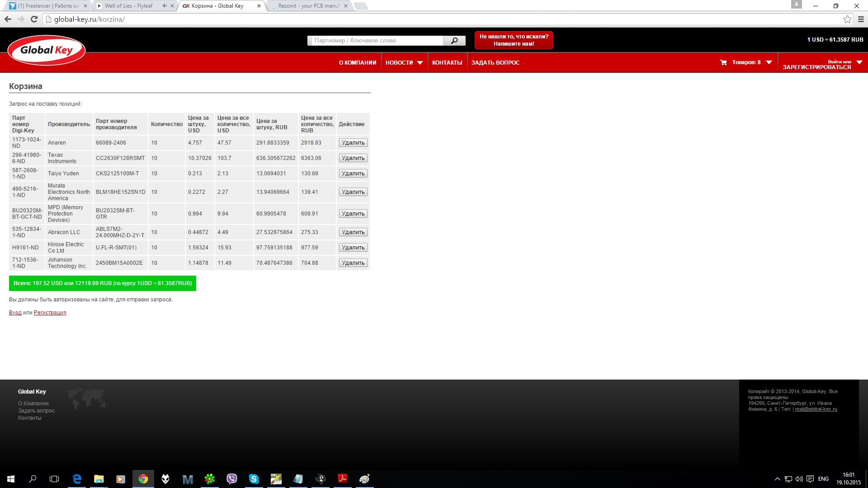Open footer Контакты link

(x=30, y=418)
